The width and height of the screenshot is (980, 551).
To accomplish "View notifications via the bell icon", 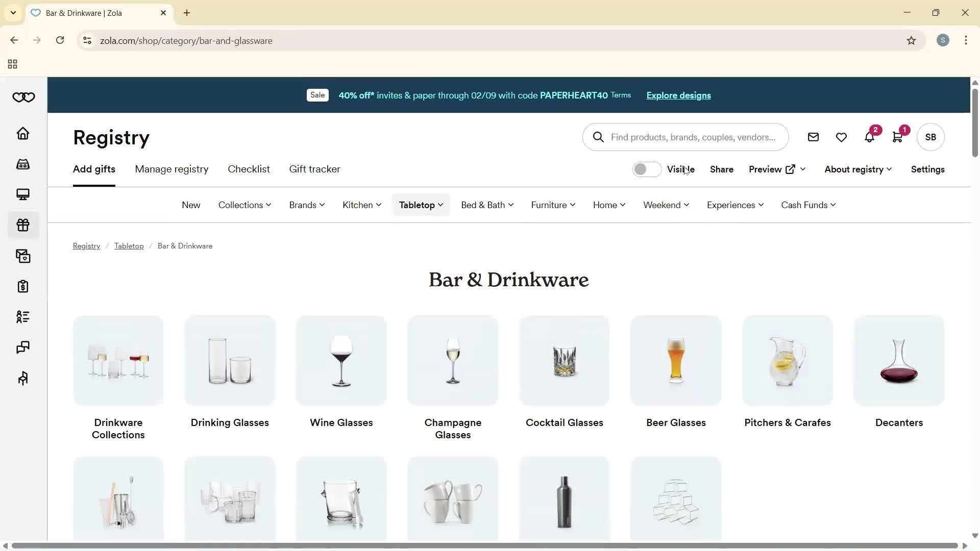I will click(870, 137).
